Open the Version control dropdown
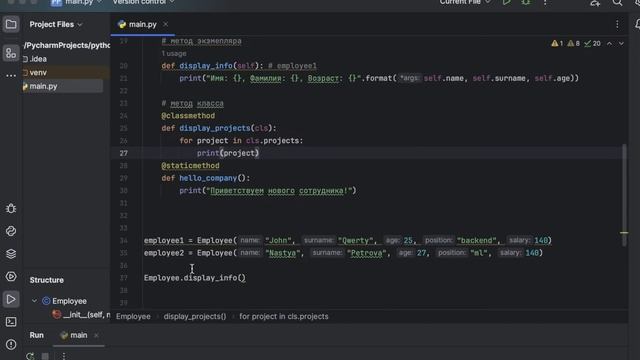This screenshot has width=640, height=360. (143, 2)
